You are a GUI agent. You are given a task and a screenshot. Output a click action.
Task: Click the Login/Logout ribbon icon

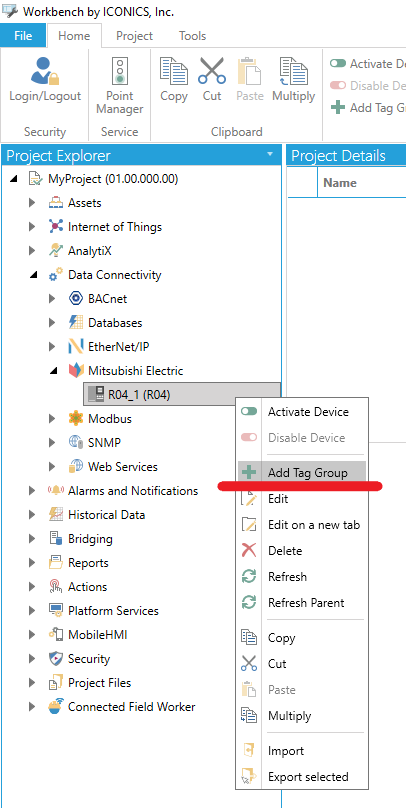coord(45,71)
